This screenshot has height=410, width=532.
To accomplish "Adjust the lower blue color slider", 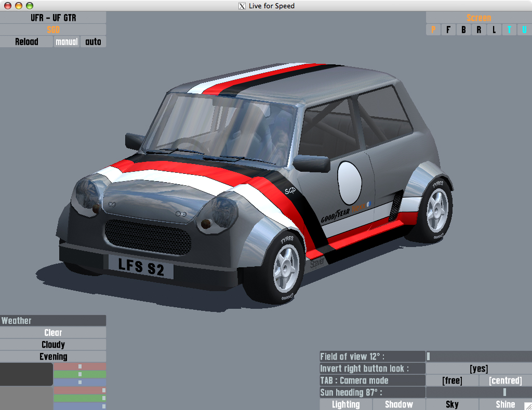I will [x=79, y=406].
